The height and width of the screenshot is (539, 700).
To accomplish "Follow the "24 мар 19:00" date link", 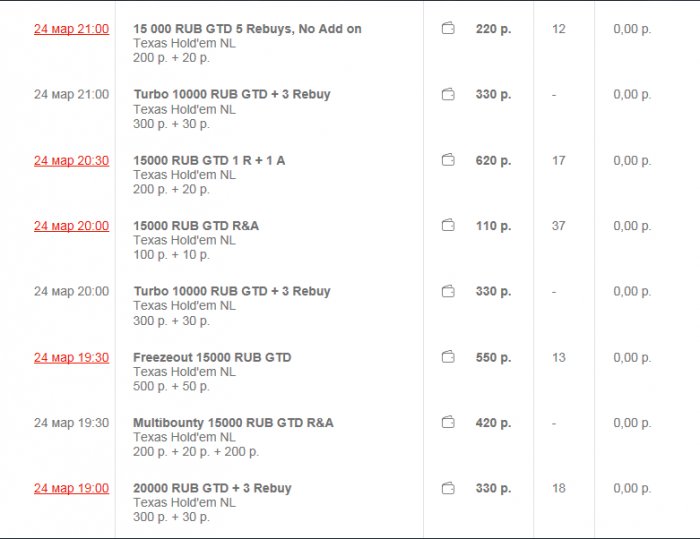I will pos(71,488).
